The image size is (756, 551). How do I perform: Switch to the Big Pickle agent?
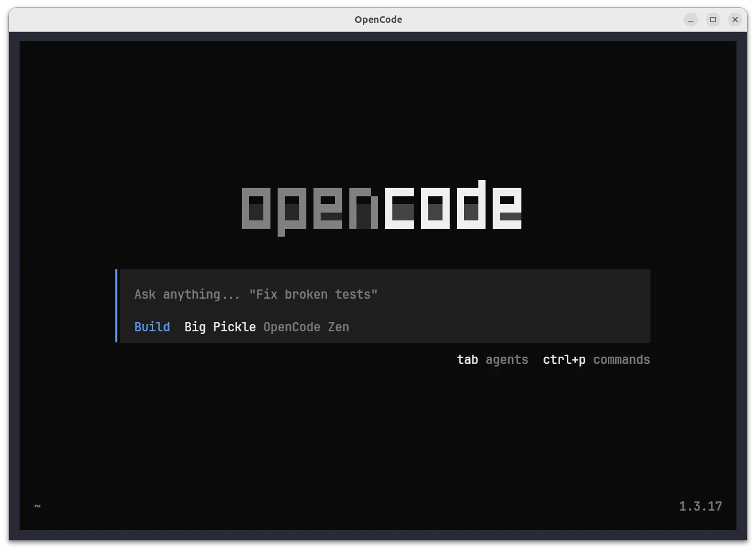(x=220, y=327)
